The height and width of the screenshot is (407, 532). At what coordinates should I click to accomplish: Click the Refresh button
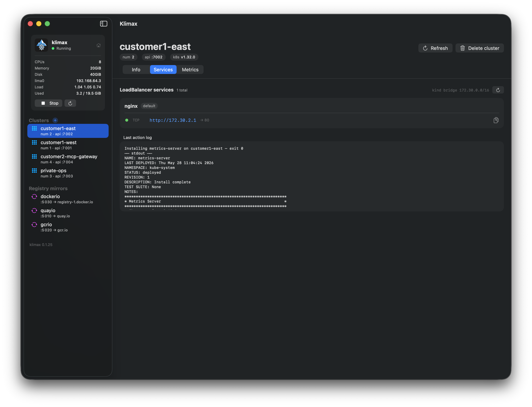435,48
